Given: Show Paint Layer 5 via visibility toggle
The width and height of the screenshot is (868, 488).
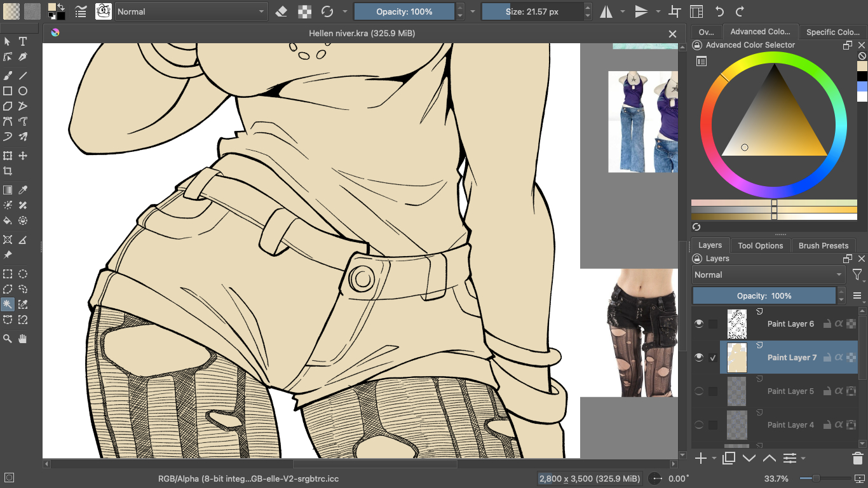Looking at the screenshot, I should 699,391.
